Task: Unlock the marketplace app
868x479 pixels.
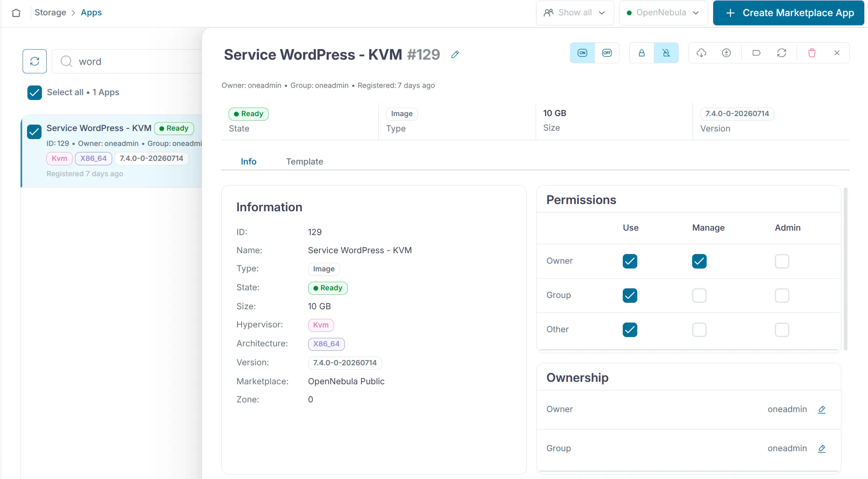Action: point(666,53)
